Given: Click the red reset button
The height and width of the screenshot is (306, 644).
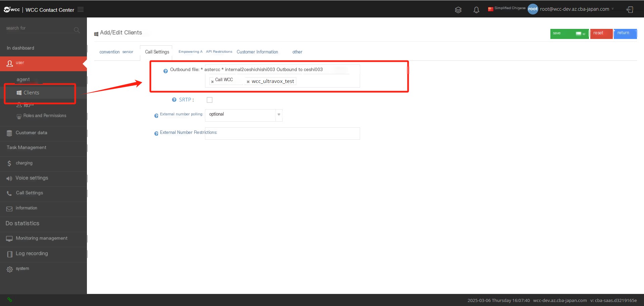Looking at the screenshot, I should click(x=601, y=34).
